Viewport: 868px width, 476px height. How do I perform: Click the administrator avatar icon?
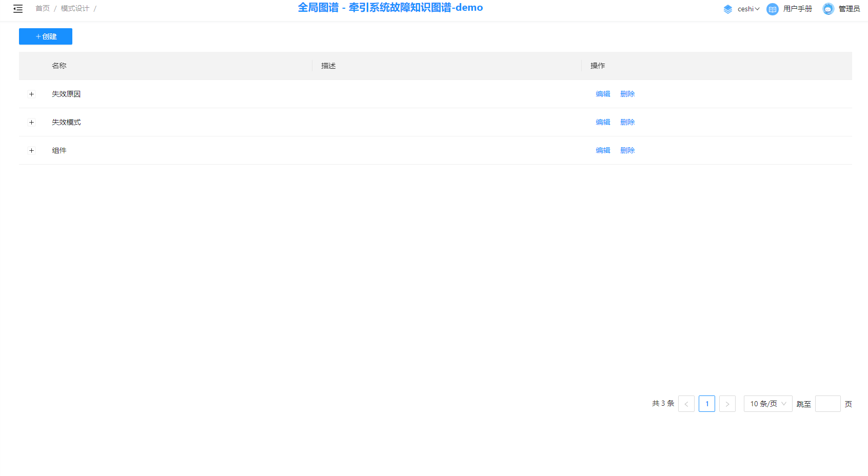tap(828, 9)
